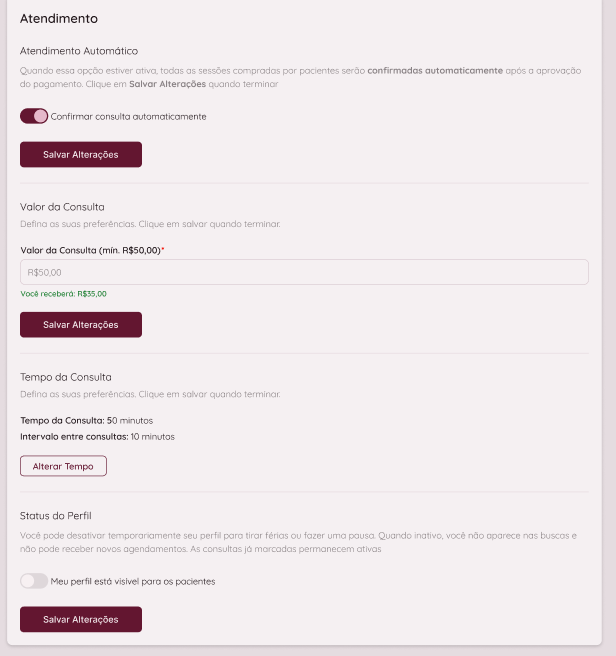Viewport: 616px width, 656px height.
Task: Save changes under Valor da Consulta section
Action: tap(81, 325)
